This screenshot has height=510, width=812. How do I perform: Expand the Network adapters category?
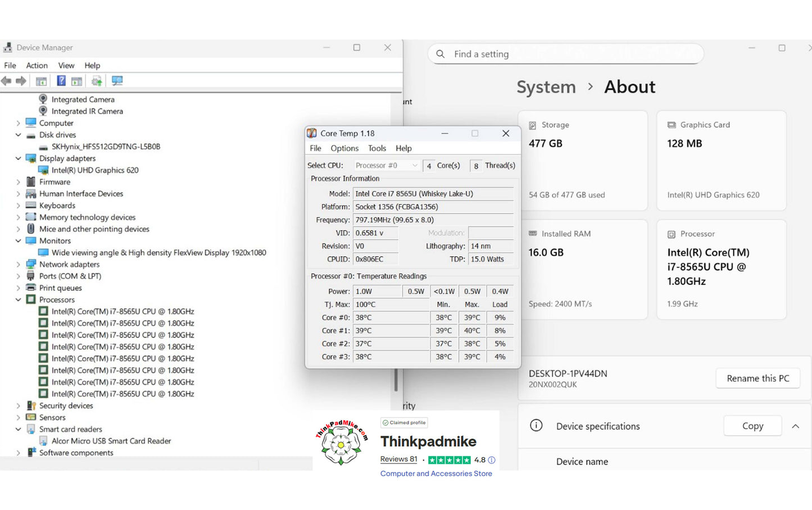tap(18, 265)
